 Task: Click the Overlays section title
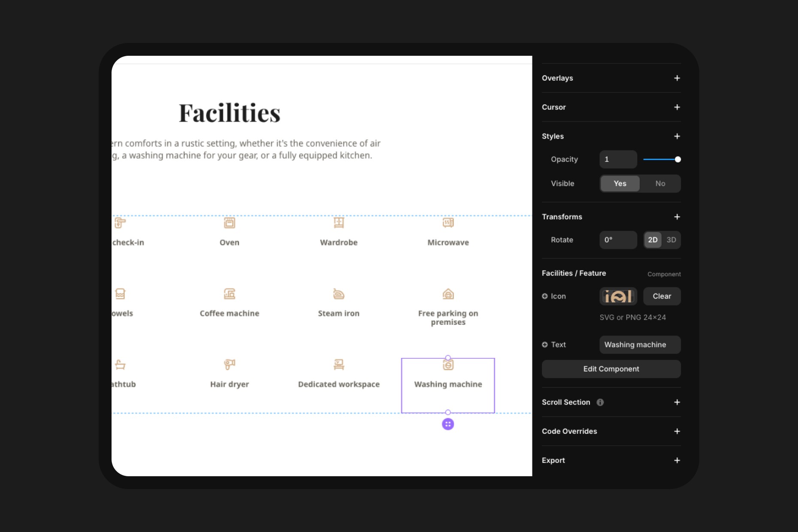point(557,78)
